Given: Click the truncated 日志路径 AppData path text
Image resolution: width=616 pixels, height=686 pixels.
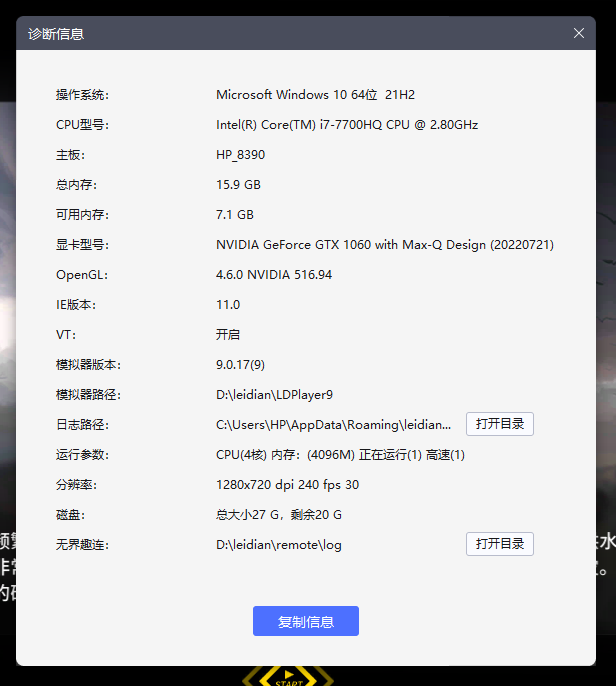Looking at the screenshot, I should [333, 425].
